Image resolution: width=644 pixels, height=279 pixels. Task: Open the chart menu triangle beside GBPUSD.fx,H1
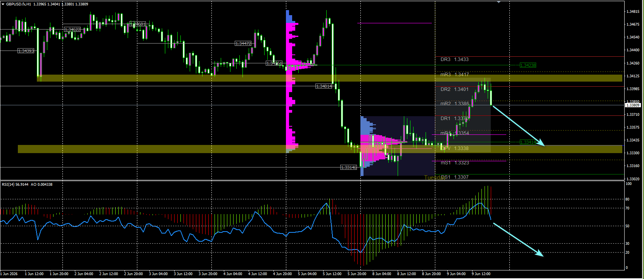coord(3,4)
